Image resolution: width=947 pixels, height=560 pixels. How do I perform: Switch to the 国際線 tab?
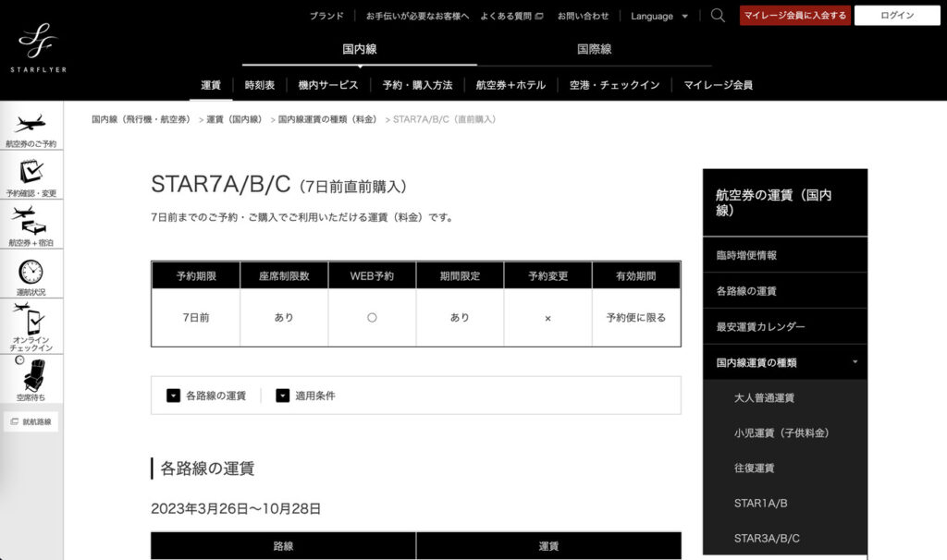point(595,50)
